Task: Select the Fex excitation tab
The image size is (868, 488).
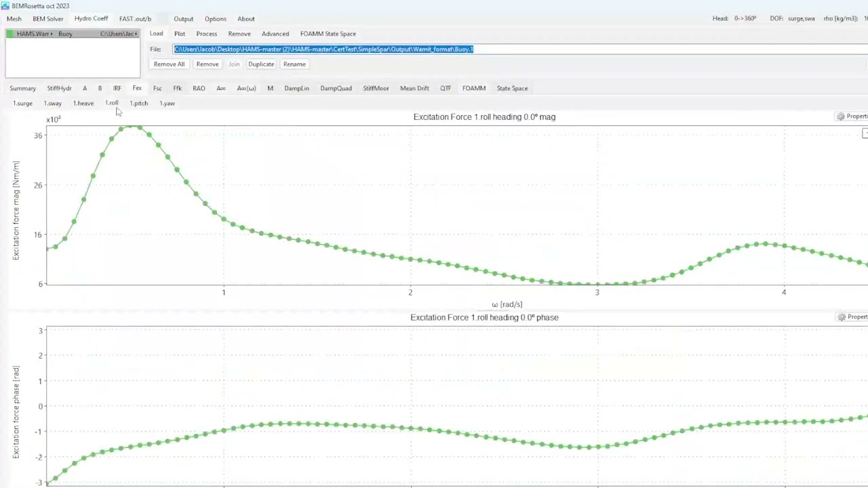Action: coord(137,89)
